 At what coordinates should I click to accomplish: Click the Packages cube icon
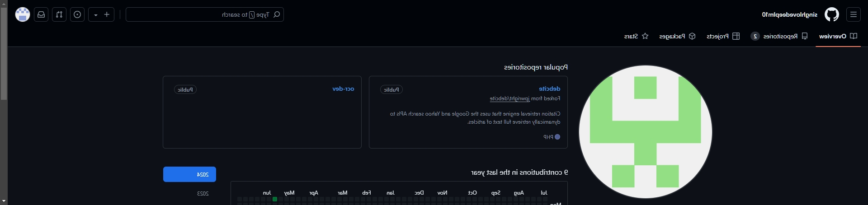tap(692, 36)
